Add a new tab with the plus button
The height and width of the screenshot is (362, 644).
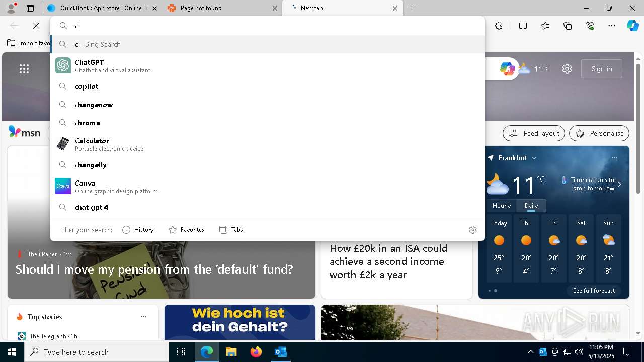click(412, 8)
